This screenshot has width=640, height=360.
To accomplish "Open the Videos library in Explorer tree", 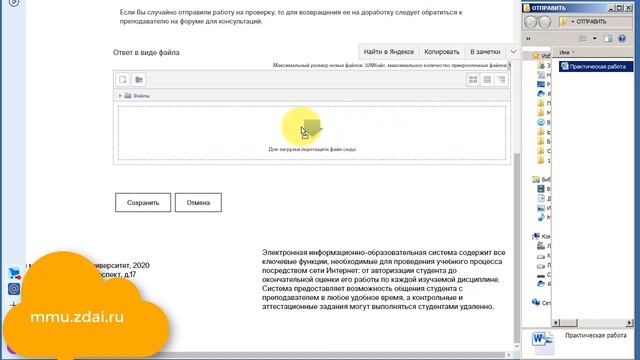I will click(544, 189).
